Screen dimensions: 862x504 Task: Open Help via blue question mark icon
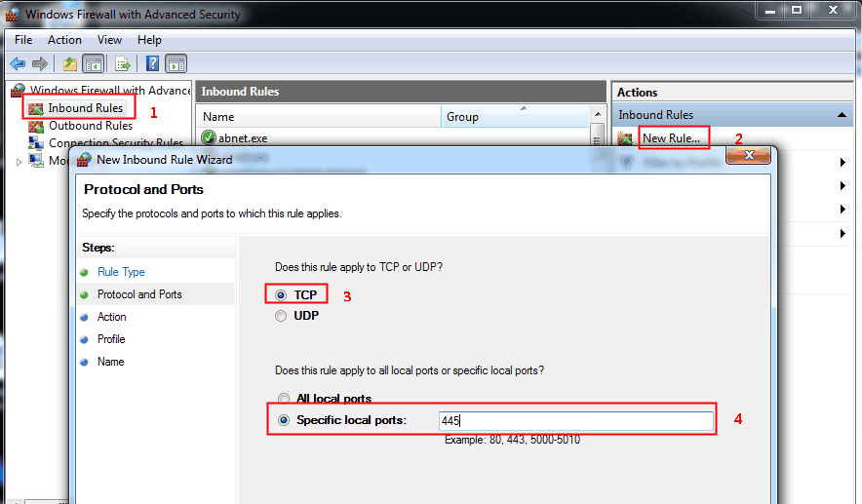coord(152,63)
